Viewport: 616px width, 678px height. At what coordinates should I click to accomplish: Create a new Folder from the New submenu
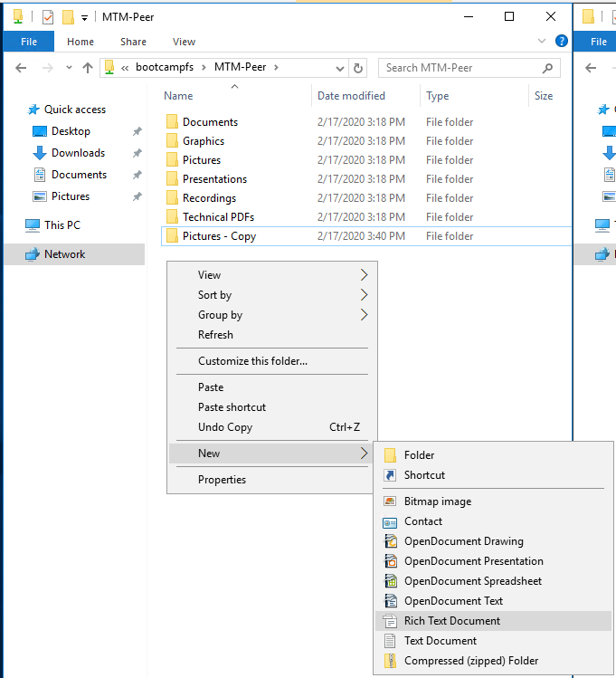coord(493,455)
